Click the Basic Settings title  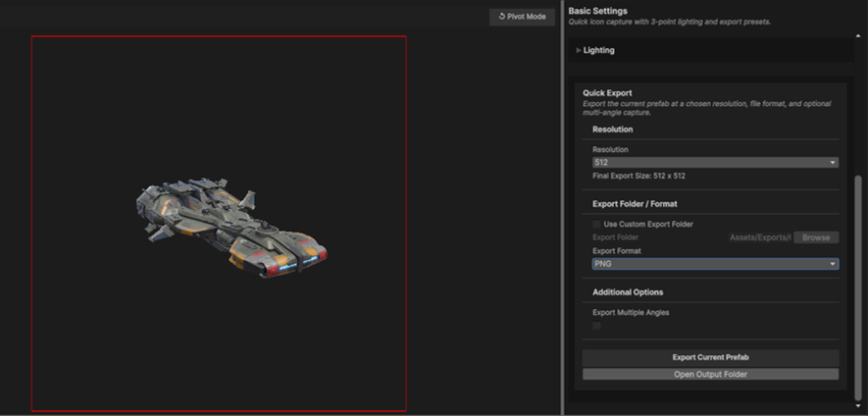click(x=598, y=11)
